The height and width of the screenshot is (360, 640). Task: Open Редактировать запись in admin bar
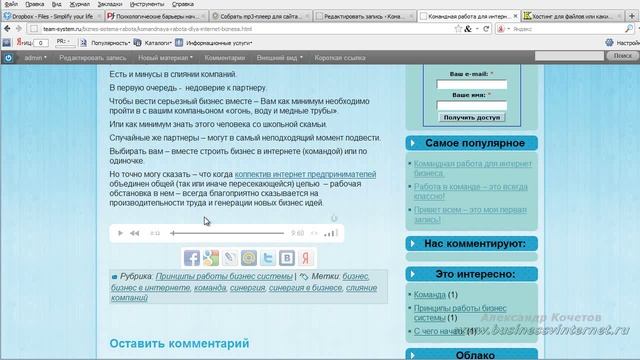pos(93,58)
